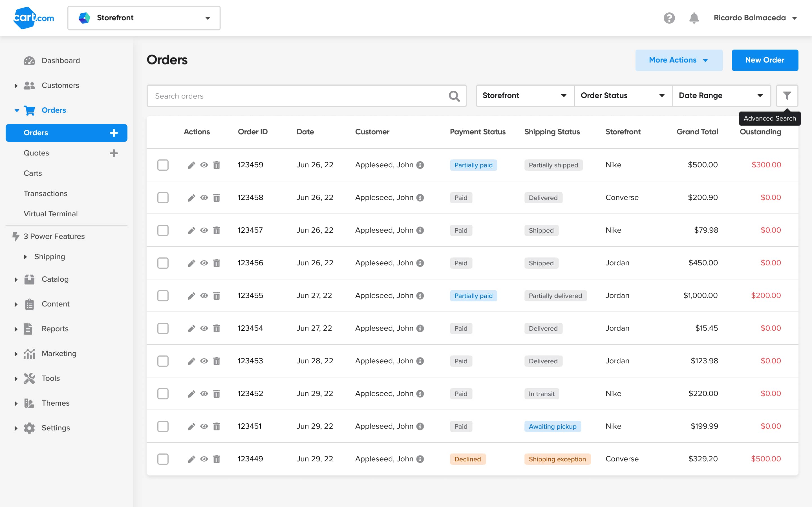
Task: Open Transactions in the sidebar
Action: pyautogui.click(x=45, y=194)
